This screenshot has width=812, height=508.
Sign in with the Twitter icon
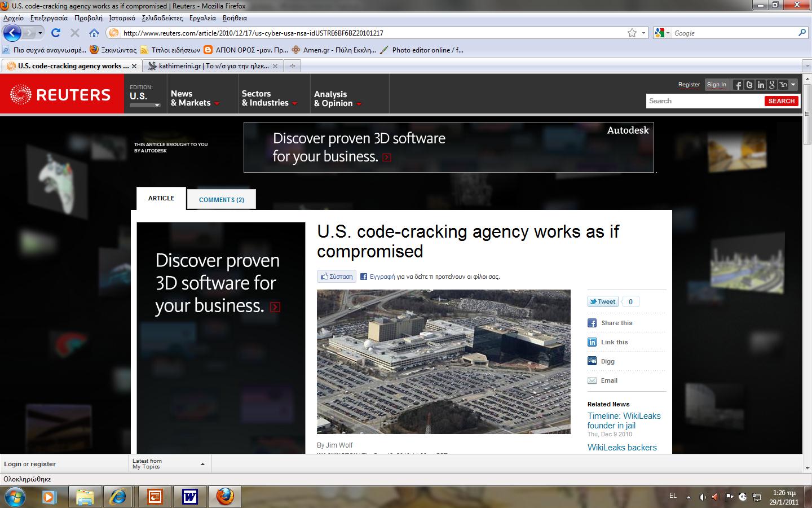click(x=749, y=85)
